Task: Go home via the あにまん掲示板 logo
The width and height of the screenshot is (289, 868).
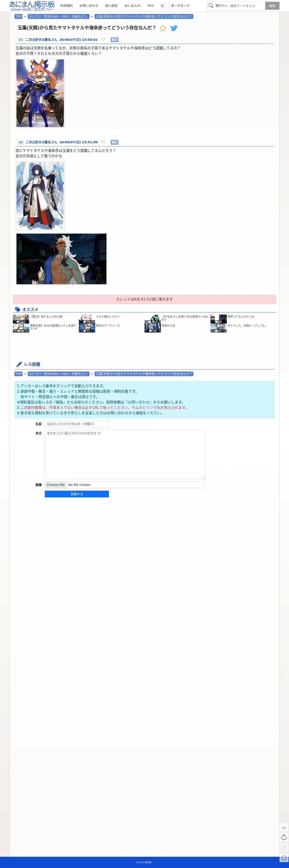Action: tap(32, 6)
